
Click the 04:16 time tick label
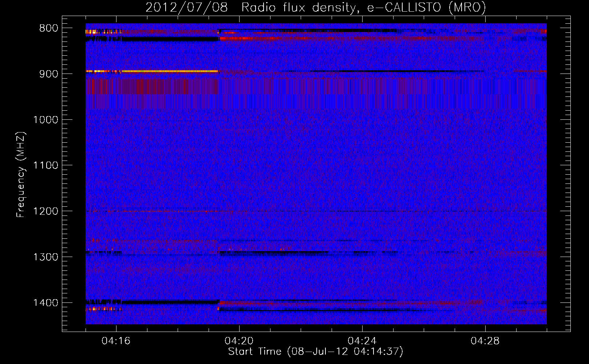coord(116,341)
